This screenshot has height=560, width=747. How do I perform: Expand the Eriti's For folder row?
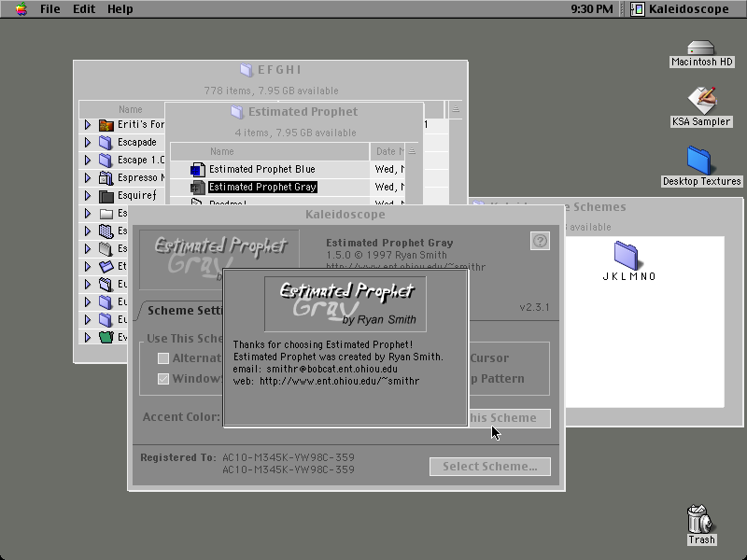[88, 125]
